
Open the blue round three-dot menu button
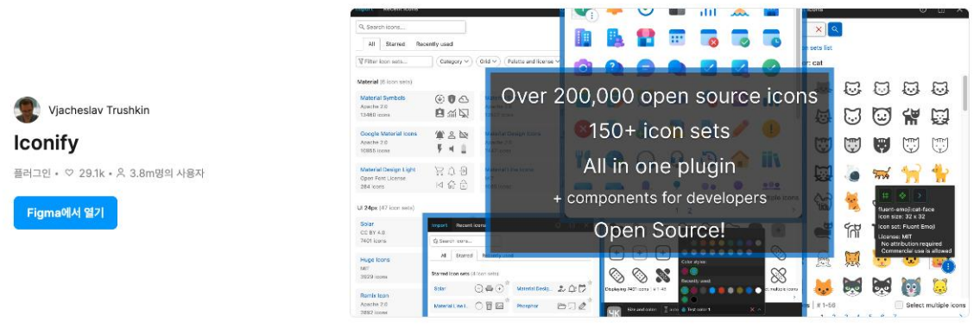(x=948, y=267)
